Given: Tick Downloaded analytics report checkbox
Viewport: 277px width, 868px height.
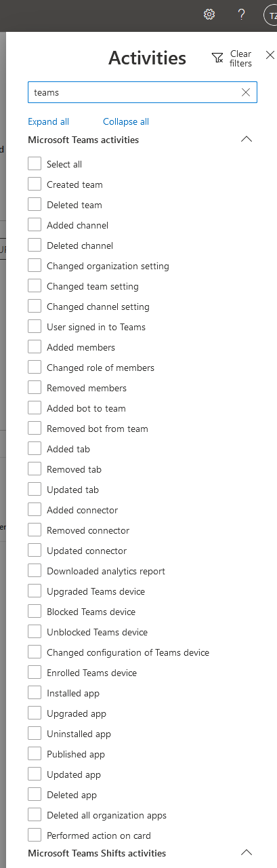Looking at the screenshot, I should (x=35, y=570).
